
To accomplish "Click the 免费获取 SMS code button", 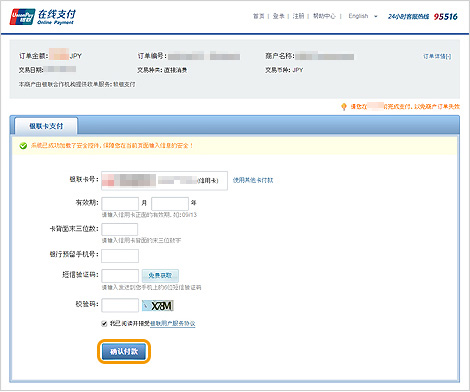I will click(x=160, y=276).
